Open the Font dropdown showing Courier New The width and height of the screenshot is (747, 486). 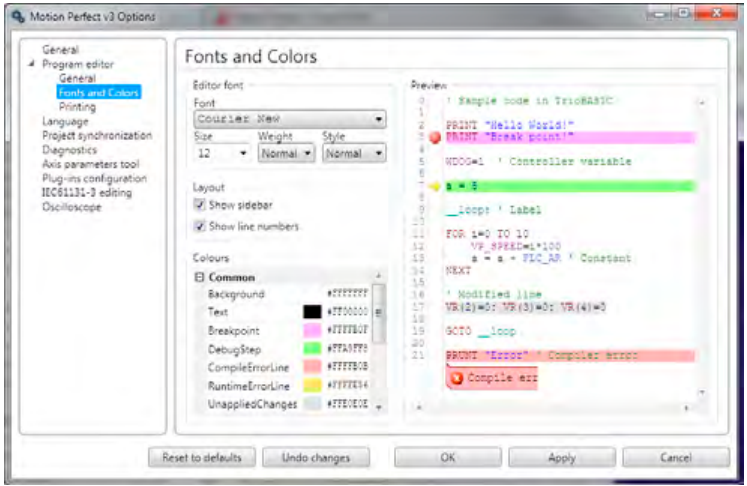click(290, 119)
